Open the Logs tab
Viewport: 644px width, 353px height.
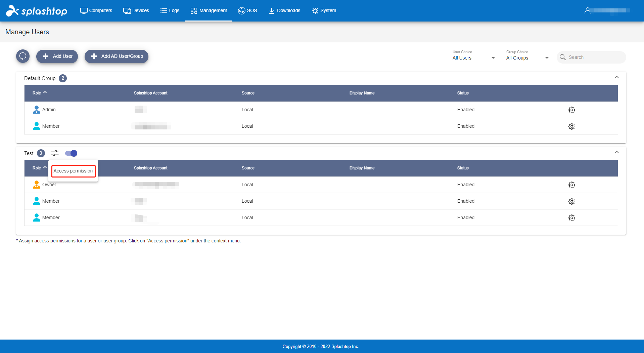[170, 10]
